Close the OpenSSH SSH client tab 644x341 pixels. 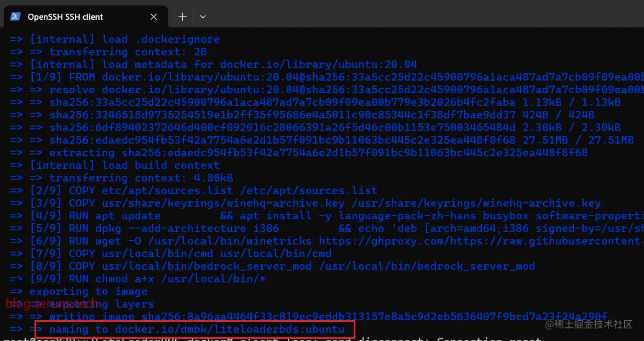pos(153,17)
